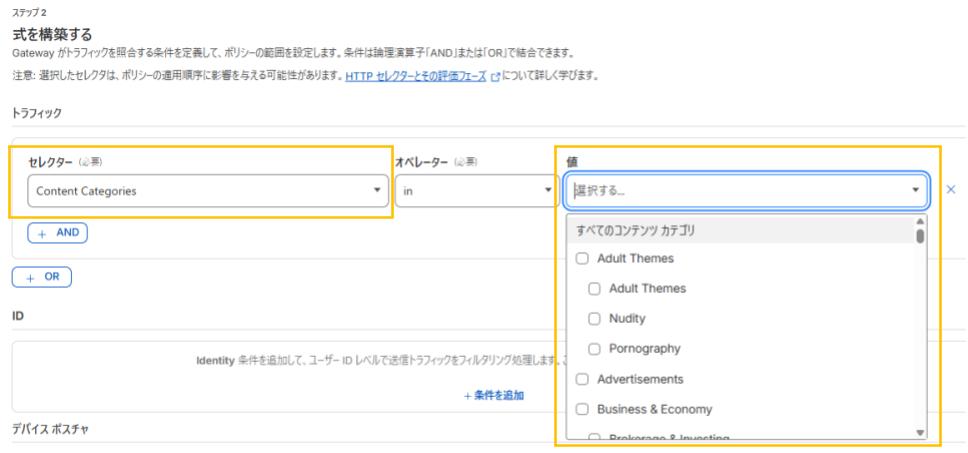Remove the condition row with X icon

point(951,189)
